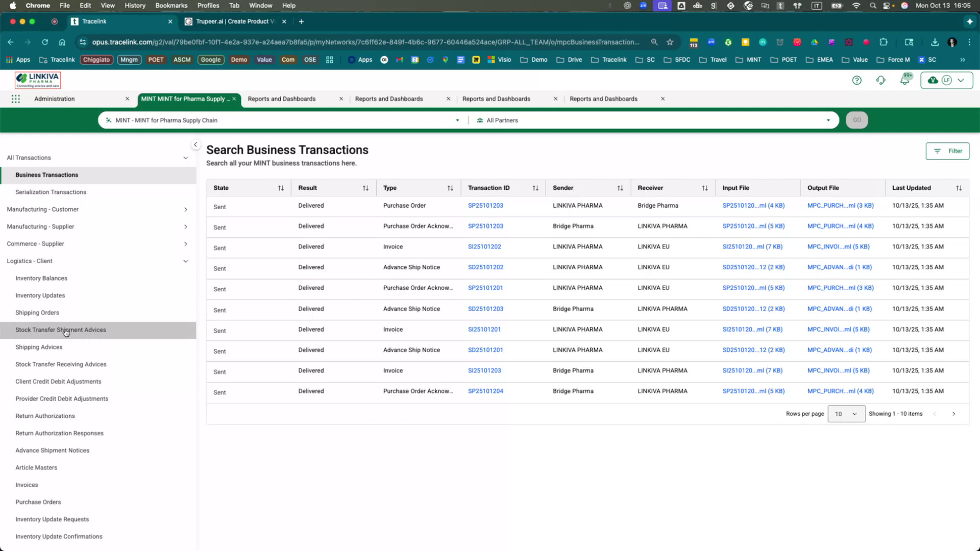Open the History menu in the menu bar
Viewport: 980px width, 551px height.
134,6
